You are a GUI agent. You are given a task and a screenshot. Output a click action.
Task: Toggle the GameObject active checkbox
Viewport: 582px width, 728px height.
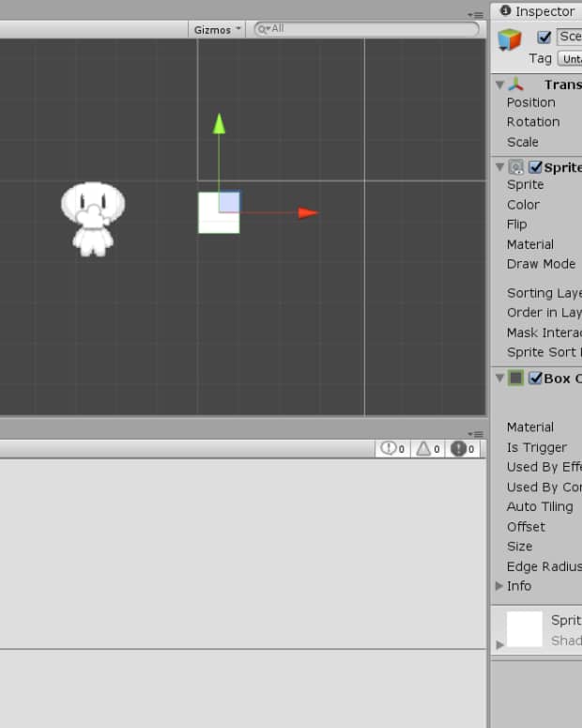544,38
